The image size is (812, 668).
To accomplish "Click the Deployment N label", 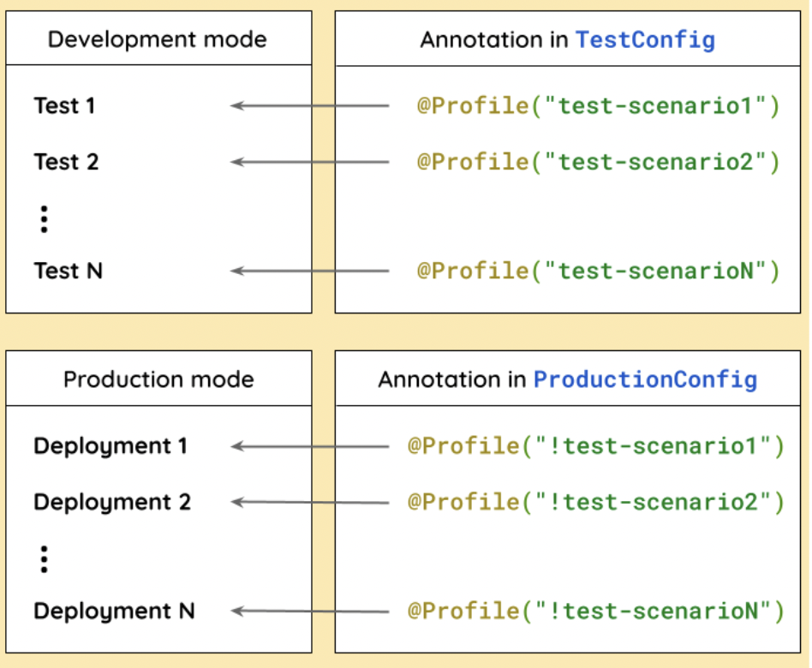I will tap(114, 611).
